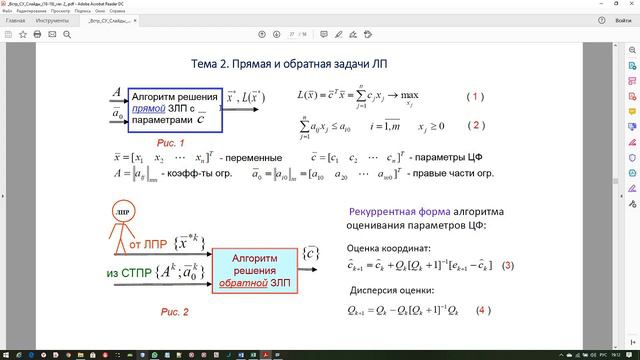Switch to the Инструменты tab
640x360 pixels.
(52, 20)
